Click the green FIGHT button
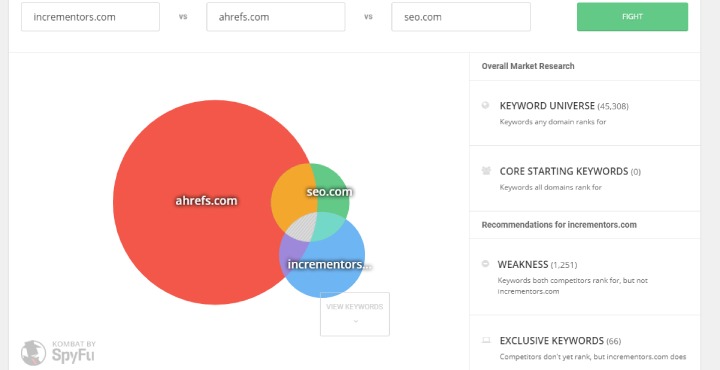This screenshot has height=370, width=720. click(632, 17)
